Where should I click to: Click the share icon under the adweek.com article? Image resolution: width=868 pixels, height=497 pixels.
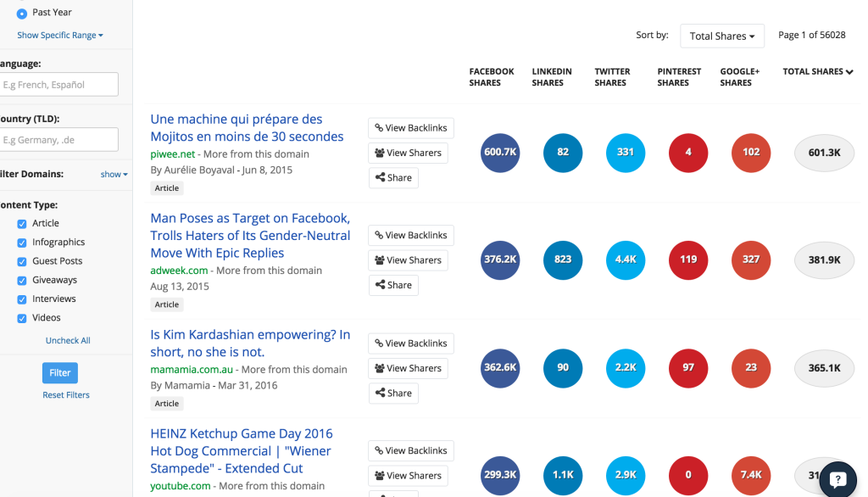(380, 285)
